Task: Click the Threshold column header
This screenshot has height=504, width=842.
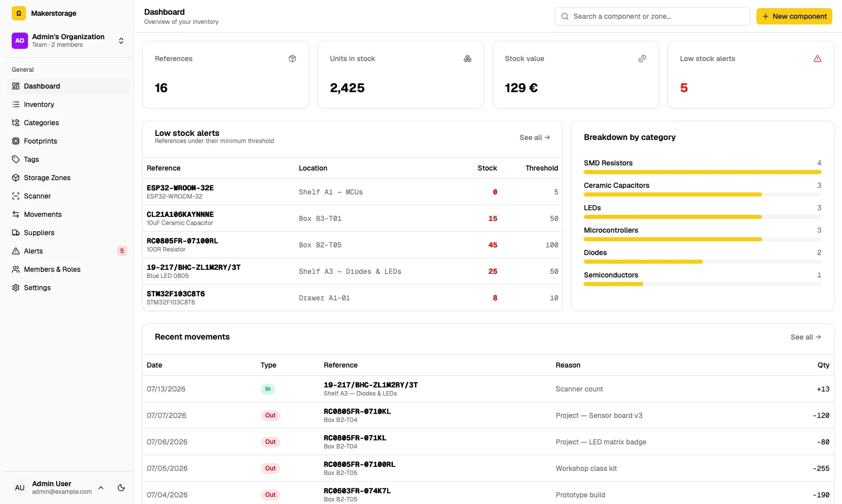Action: [542, 168]
